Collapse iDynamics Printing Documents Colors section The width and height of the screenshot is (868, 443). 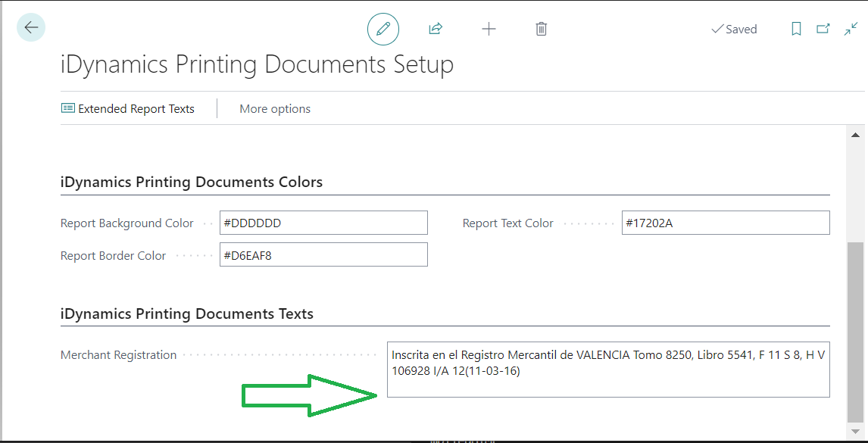pyautogui.click(x=191, y=182)
